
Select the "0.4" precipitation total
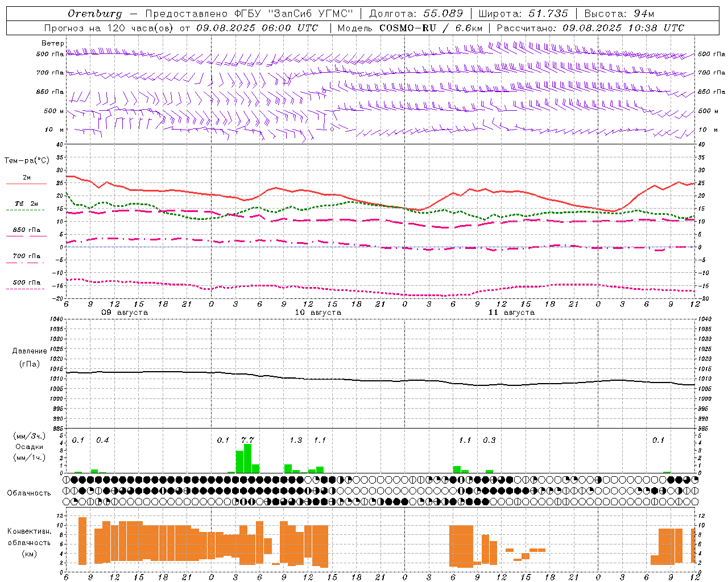[102, 440]
